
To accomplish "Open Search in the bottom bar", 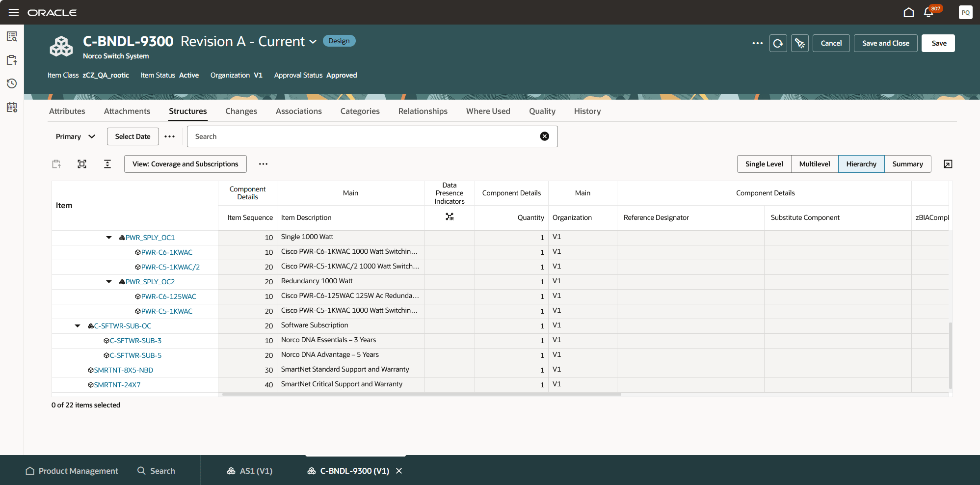I will coord(156,471).
